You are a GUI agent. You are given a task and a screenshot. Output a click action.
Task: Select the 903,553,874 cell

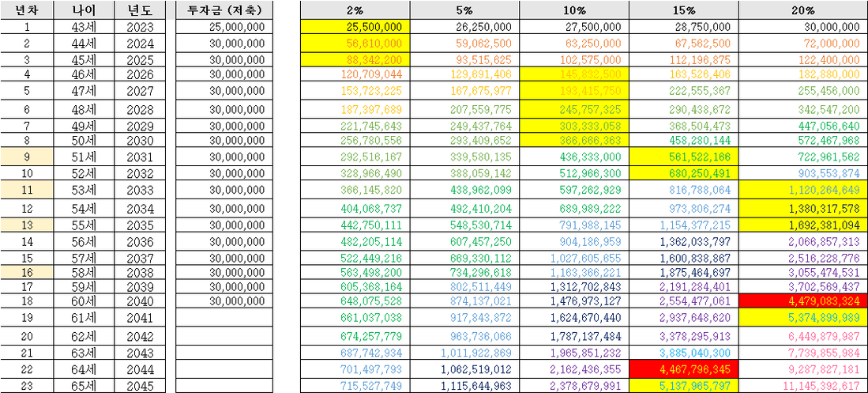tap(803, 173)
